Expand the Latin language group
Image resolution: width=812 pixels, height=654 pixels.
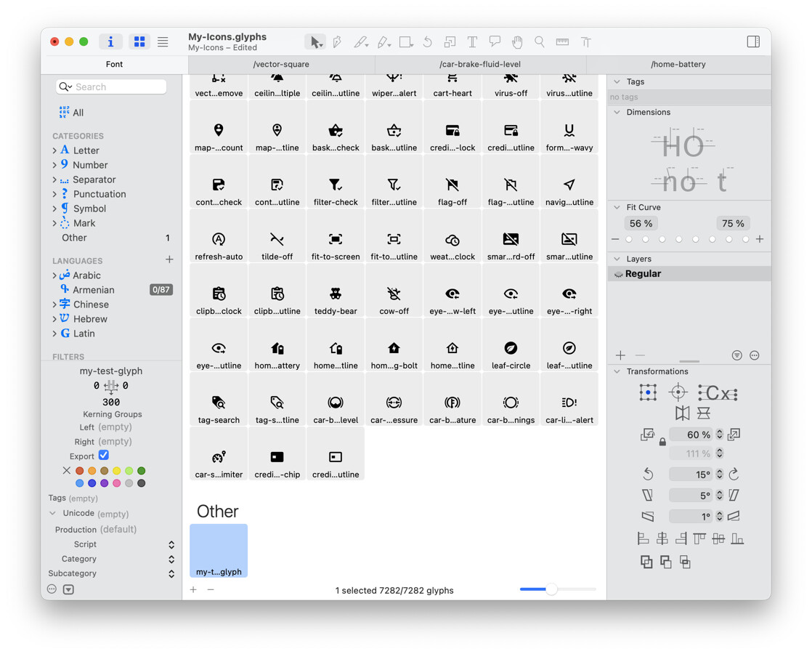[54, 334]
